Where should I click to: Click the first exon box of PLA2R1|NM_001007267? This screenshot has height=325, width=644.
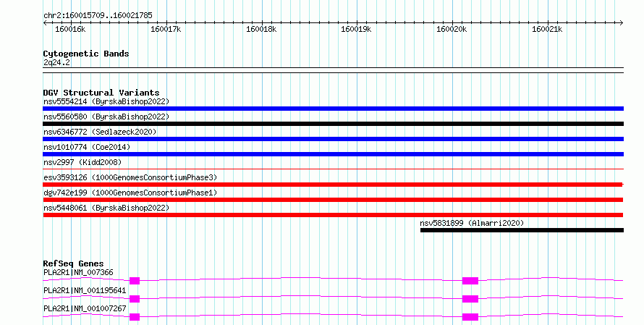coord(135,317)
